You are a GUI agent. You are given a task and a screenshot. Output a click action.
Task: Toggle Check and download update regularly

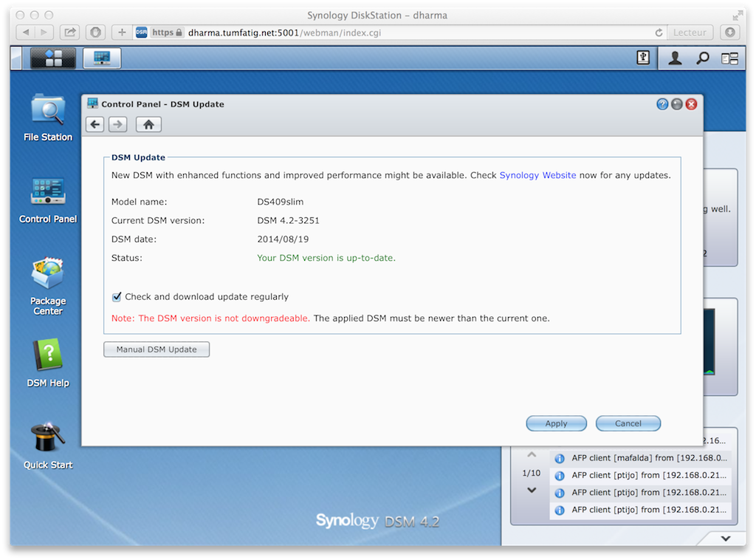point(117,297)
